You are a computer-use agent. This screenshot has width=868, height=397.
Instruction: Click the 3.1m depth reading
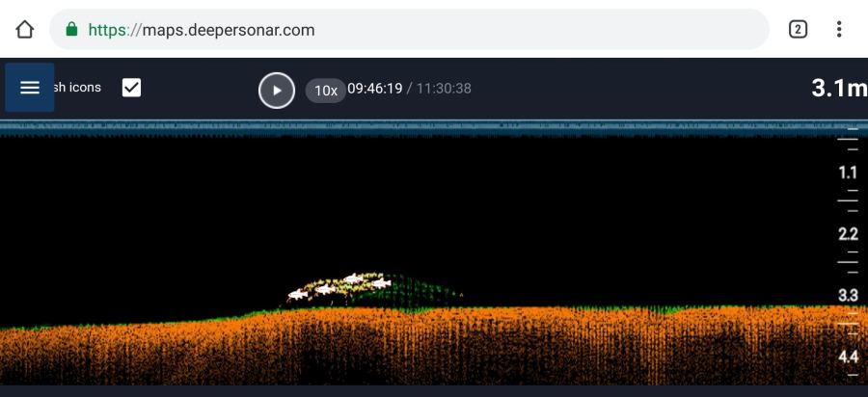pyautogui.click(x=838, y=89)
